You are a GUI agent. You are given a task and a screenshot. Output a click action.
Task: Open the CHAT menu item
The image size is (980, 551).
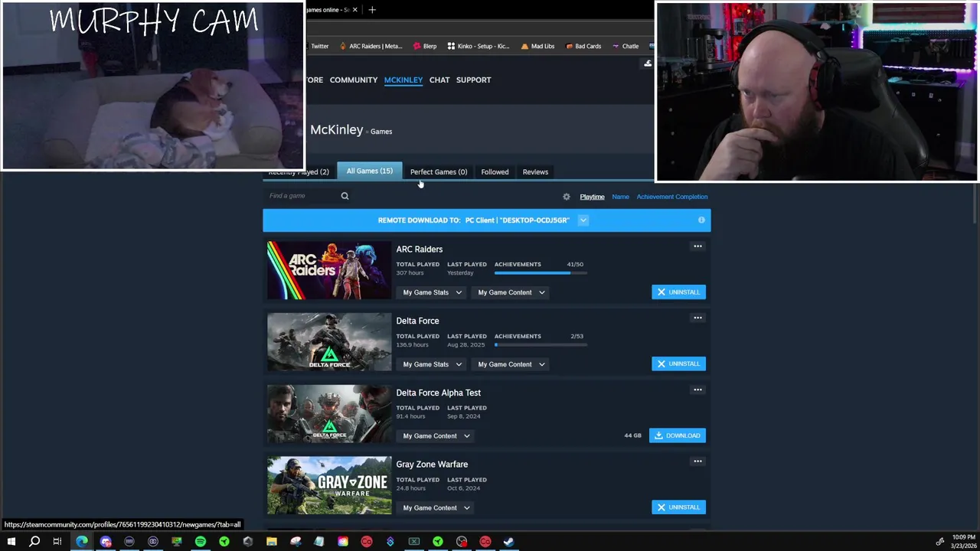pyautogui.click(x=439, y=80)
